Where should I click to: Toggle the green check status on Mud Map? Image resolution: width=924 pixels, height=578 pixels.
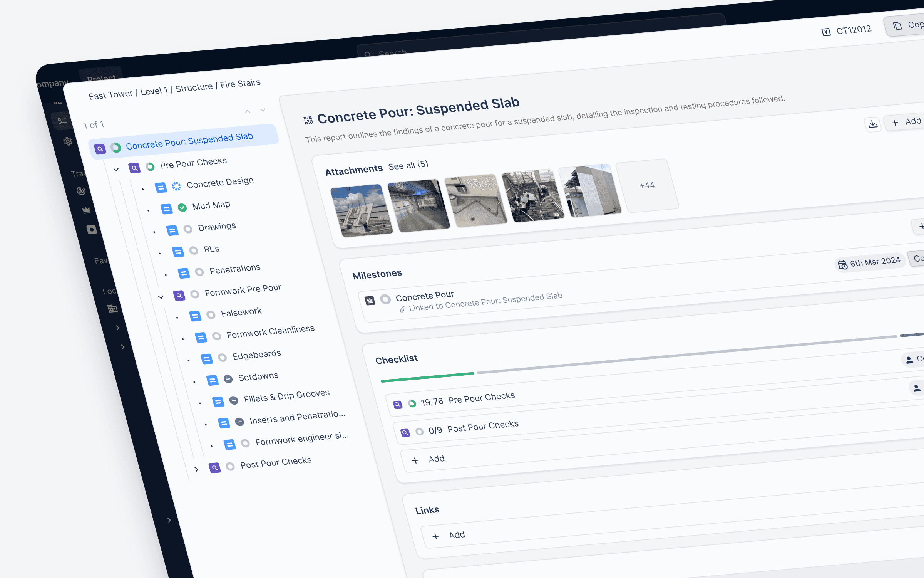tap(182, 208)
